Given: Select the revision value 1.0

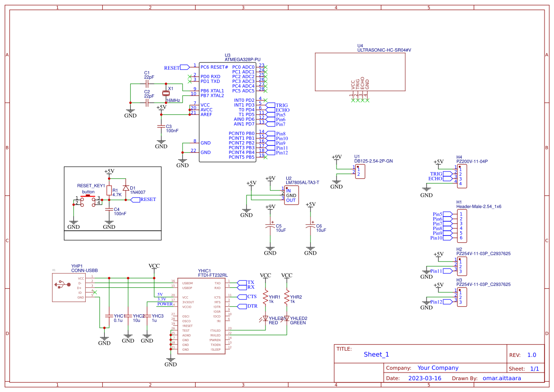Looking at the screenshot, I should 532,355.
